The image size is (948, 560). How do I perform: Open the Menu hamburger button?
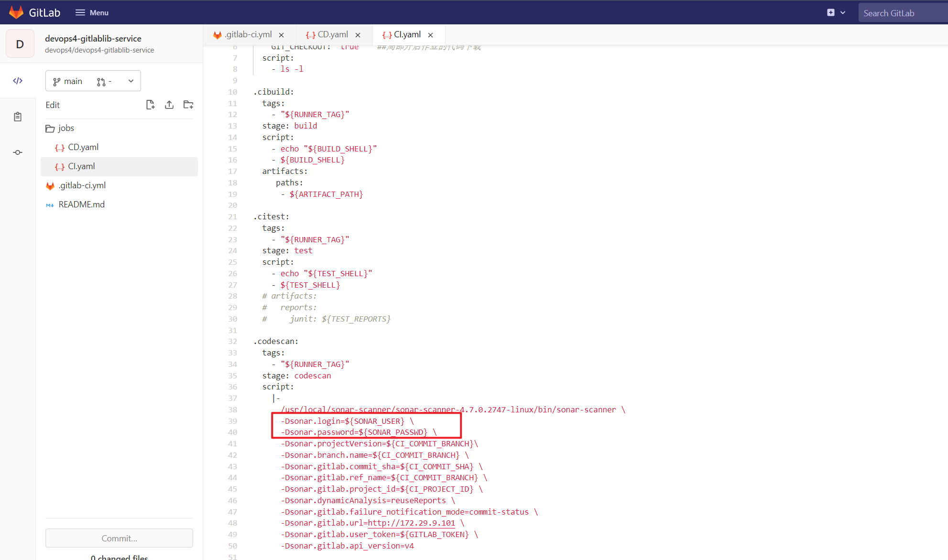(92, 12)
